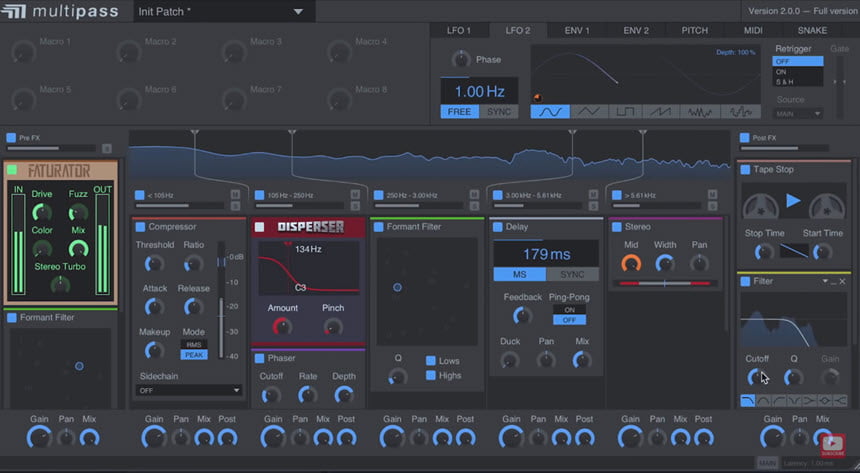The height and width of the screenshot is (473, 860).
Task: Select the sine LFO waveform shape
Action: click(x=550, y=112)
